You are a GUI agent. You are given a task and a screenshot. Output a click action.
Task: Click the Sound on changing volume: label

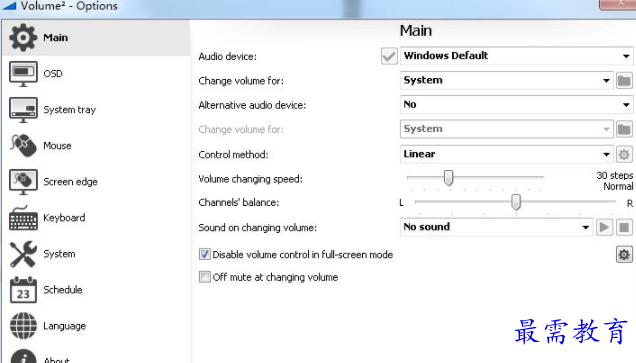point(258,228)
